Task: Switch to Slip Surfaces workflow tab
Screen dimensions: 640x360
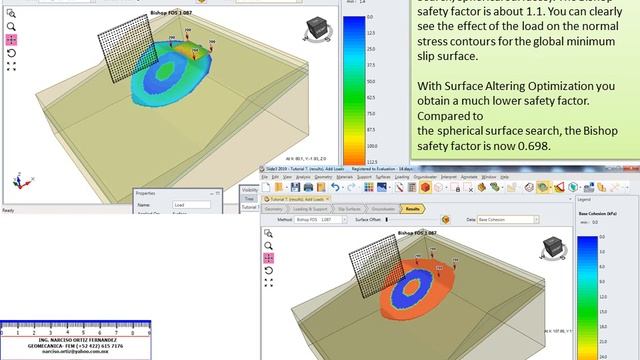Action: (x=349, y=209)
